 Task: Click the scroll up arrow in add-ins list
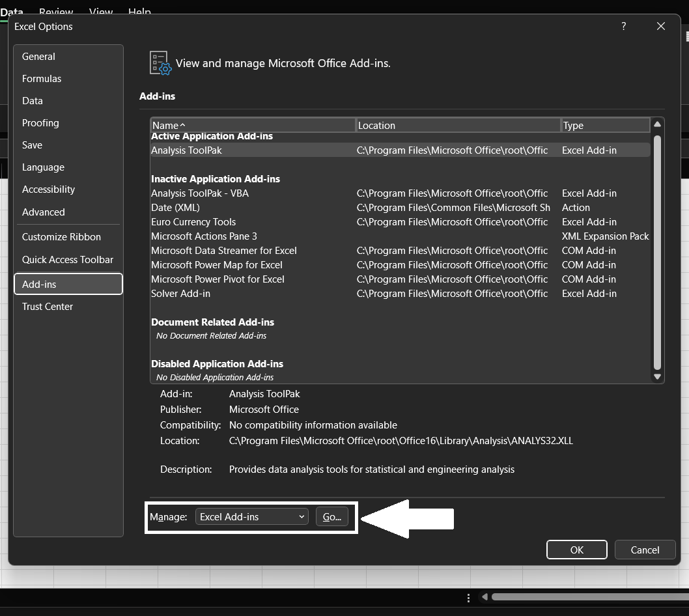tap(657, 124)
